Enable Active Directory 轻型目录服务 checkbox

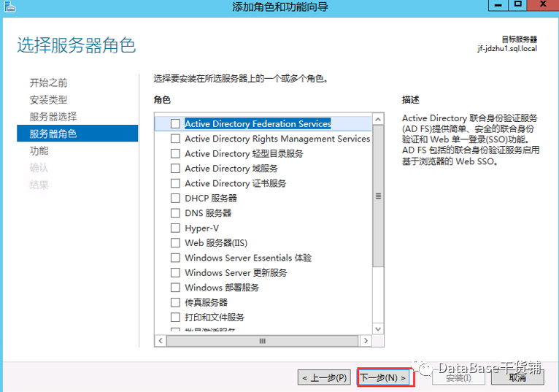tap(175, 153)
